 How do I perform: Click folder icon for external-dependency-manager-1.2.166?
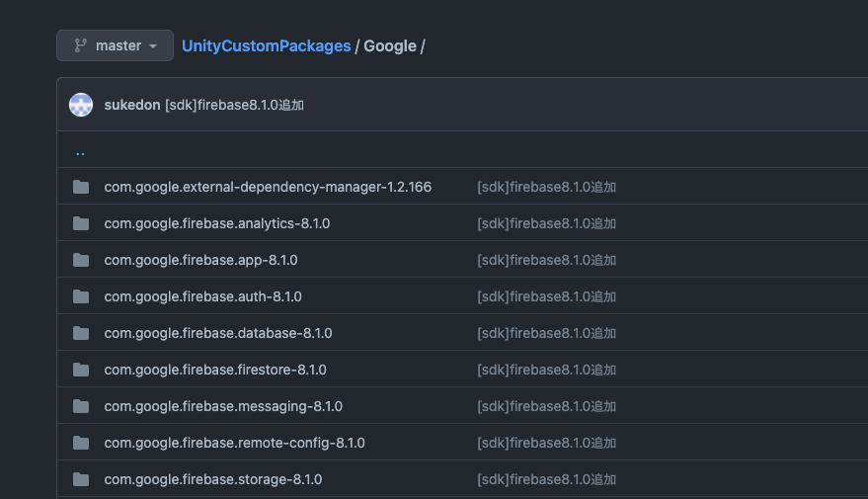click(81, 187)
